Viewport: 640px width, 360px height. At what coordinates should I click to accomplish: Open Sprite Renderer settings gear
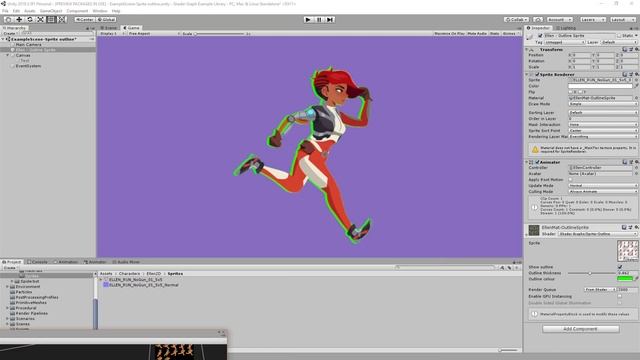tap(636, 74)
